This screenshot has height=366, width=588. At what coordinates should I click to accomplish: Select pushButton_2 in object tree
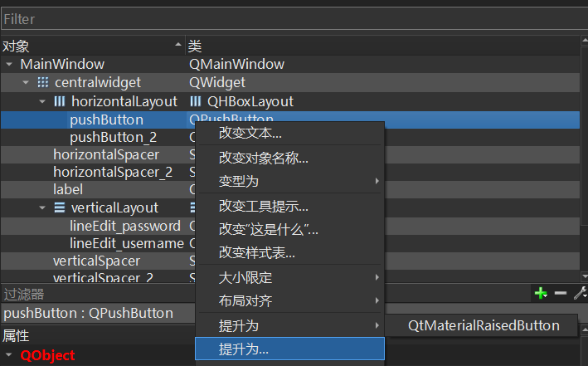point(114,138)
